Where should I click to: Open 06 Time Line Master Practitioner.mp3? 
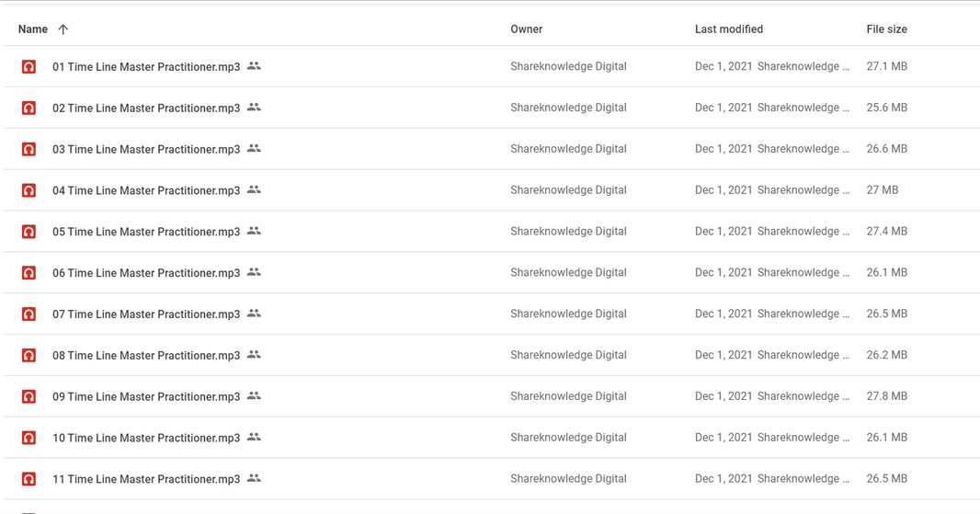tap(146, 273)
